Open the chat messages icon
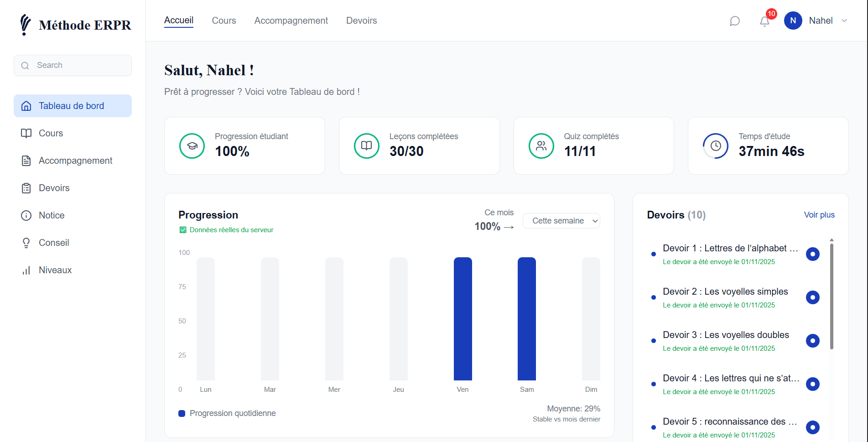This screenshot has height=442, width=868. pos(734,21)
